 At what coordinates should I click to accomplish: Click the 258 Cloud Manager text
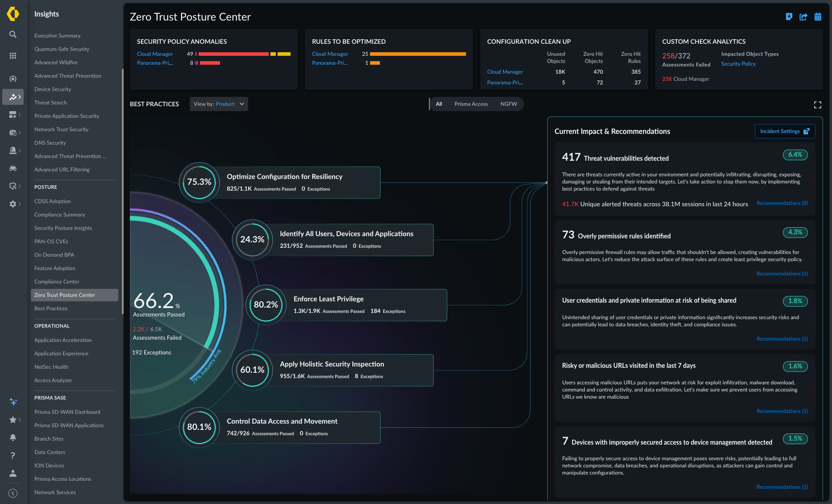pos(686,79)
